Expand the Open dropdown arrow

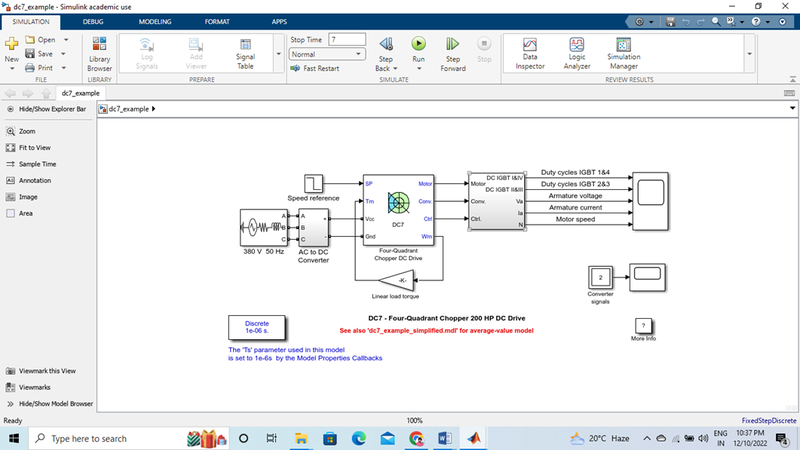[x=66, y=40]
